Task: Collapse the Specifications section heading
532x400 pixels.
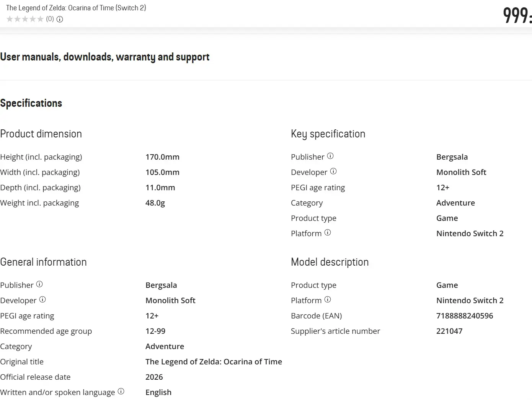Action: [x=31, y=103]
